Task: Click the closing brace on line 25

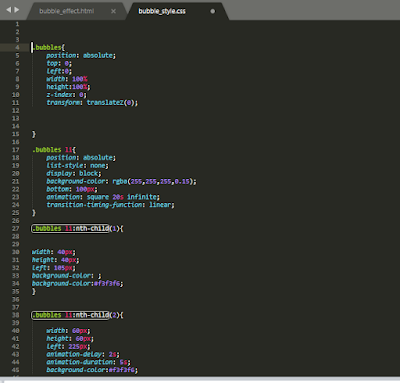Action: (x=34, y=213)
